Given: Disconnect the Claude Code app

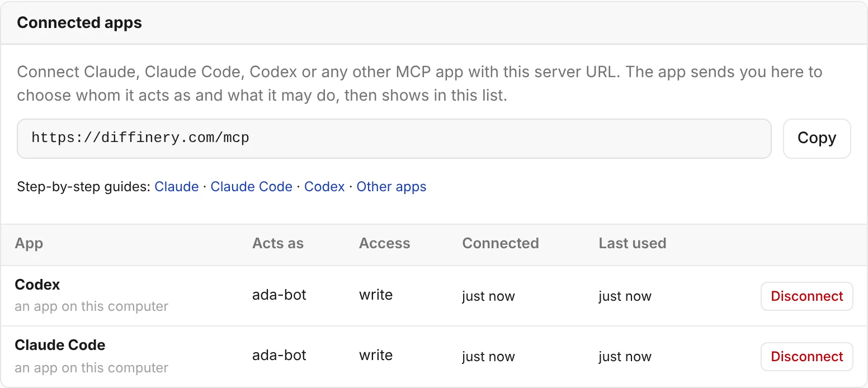Looking at the screenshot, I should tap(806, 357).
